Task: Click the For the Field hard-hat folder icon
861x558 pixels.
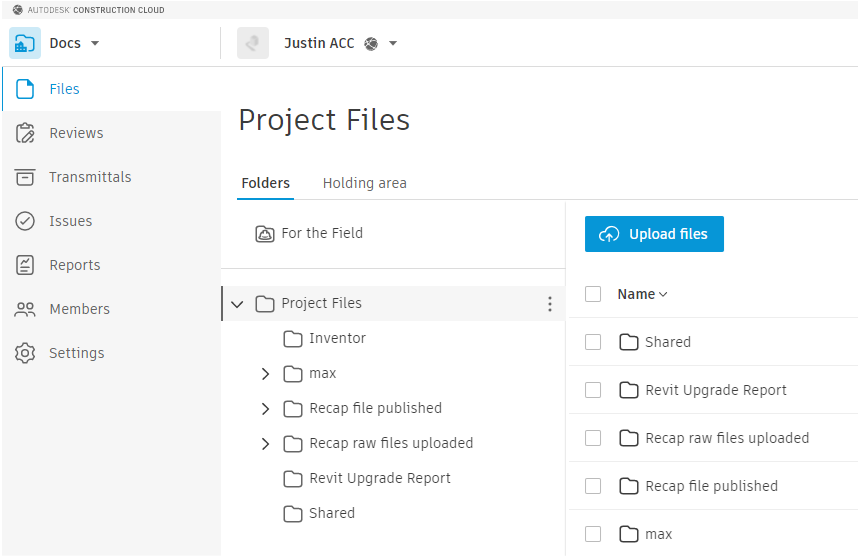Action: pos(265,234)
